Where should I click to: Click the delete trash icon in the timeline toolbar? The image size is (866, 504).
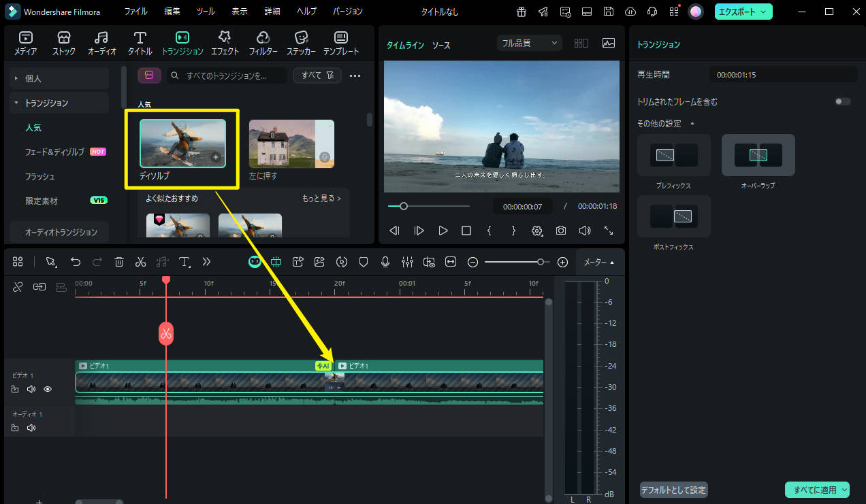[x=119, y=262]
